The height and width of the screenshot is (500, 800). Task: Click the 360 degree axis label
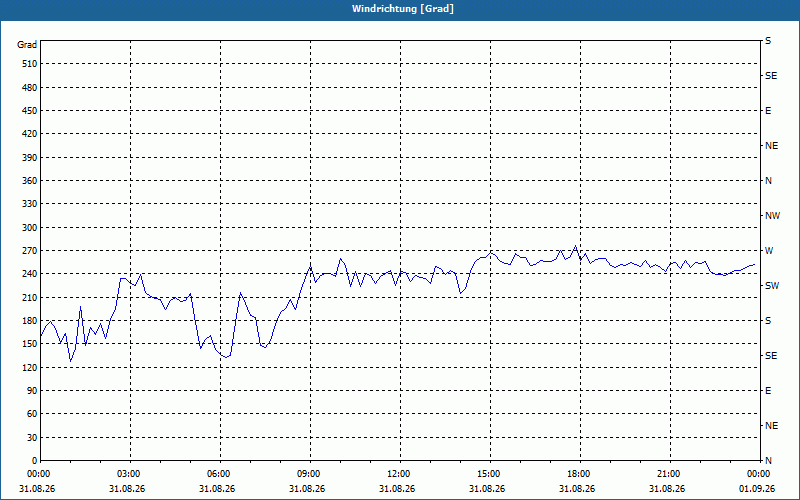(x=29, y=181)
